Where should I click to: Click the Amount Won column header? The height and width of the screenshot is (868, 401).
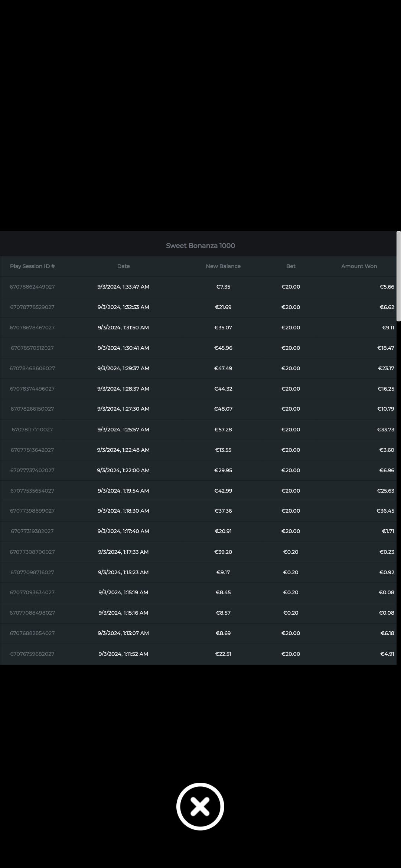tap(359, 266)
